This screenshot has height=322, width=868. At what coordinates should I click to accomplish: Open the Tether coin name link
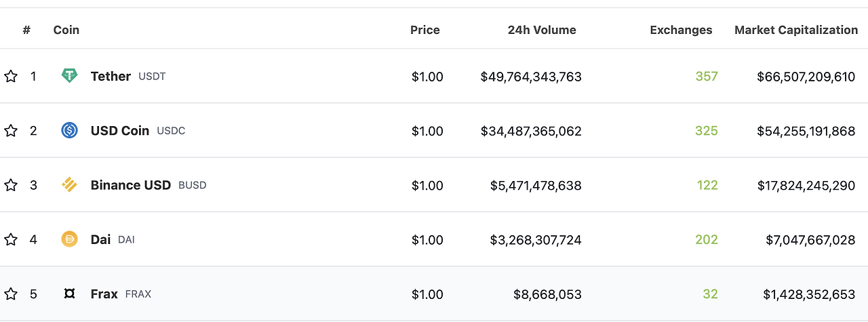[111, 77]
